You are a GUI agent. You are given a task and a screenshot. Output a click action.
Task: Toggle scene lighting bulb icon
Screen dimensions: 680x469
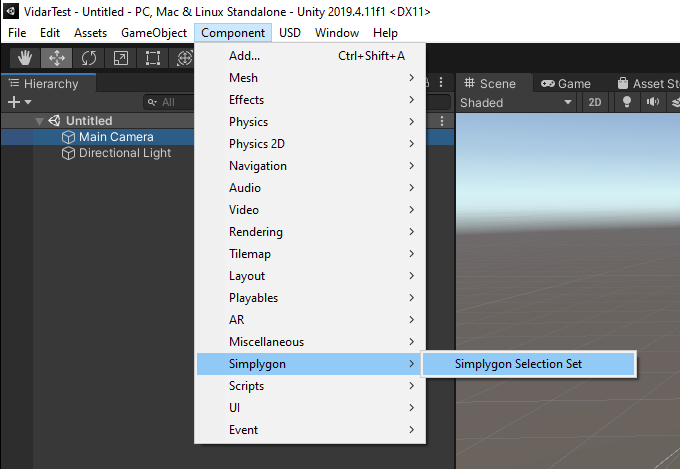coord(627,102)
